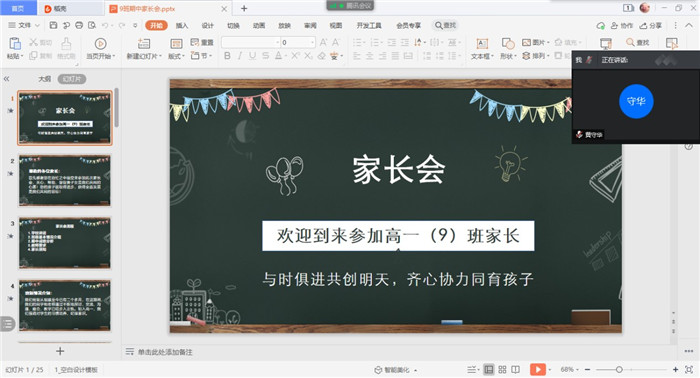Viewport: 700px width, 378px height.
Task: Select slide 2 thumbnail
Action: 65,180
